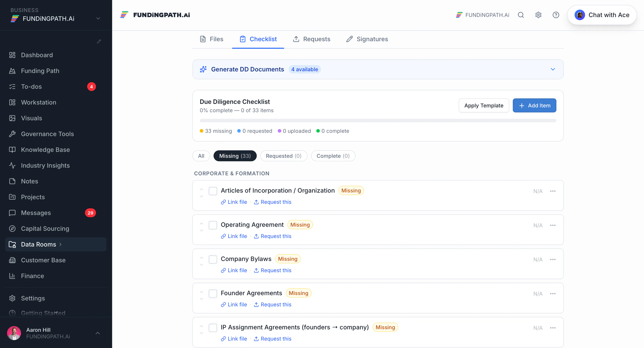Click the Generate DD Documents sparkle icon
The width and height of the screenshot is (644, 348).
[x=203, y=69]
